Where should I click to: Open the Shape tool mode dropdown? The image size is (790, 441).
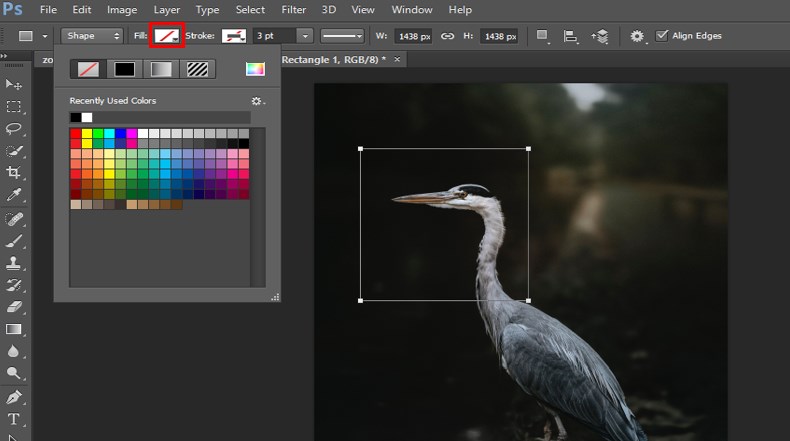[92, 36]
